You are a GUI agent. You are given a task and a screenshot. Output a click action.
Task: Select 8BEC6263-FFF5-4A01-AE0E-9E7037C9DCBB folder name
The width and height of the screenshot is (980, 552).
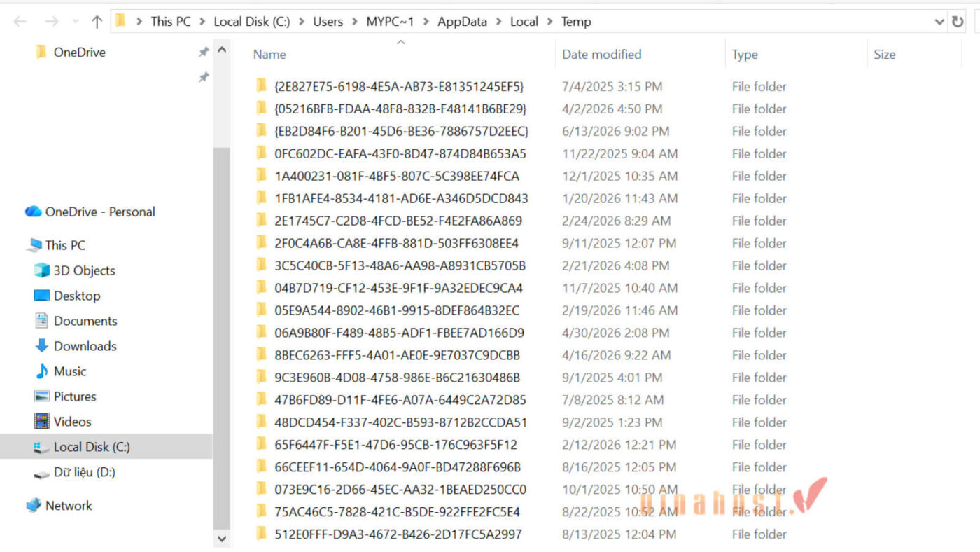[398, 355]
